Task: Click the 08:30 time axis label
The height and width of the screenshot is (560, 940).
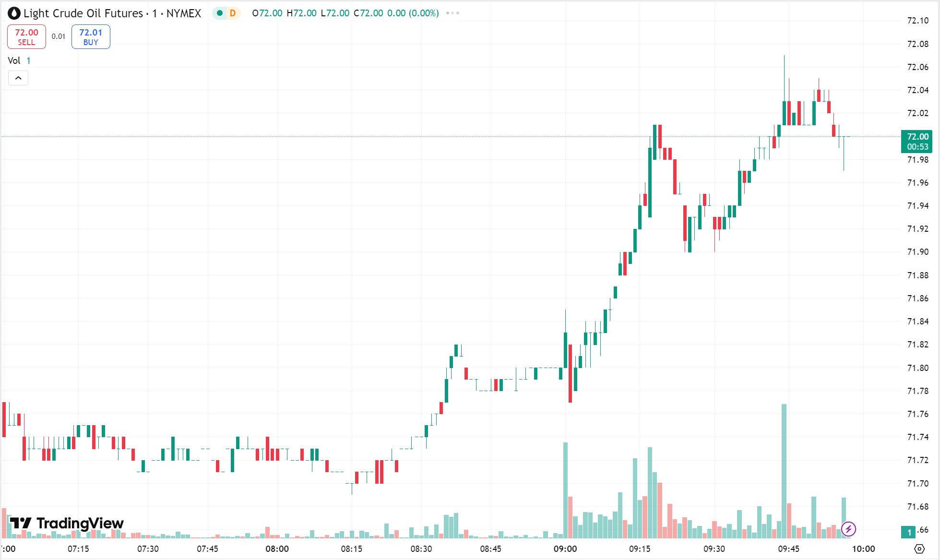Action: click(421, 548)
